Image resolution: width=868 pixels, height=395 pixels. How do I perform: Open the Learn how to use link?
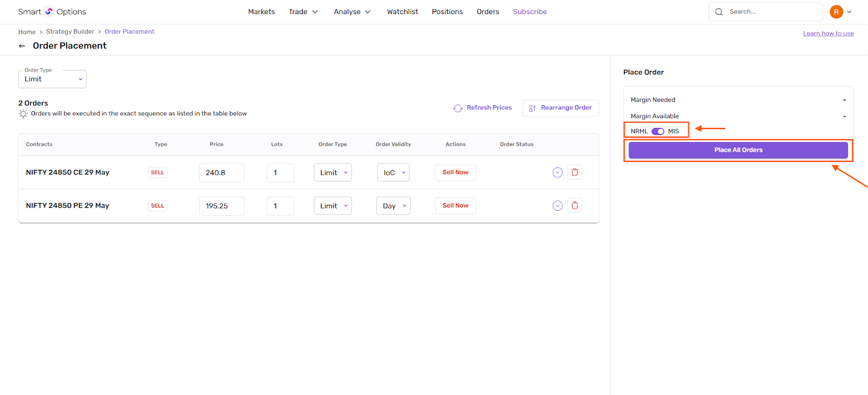pyautogui.click(x=828, y=34)
